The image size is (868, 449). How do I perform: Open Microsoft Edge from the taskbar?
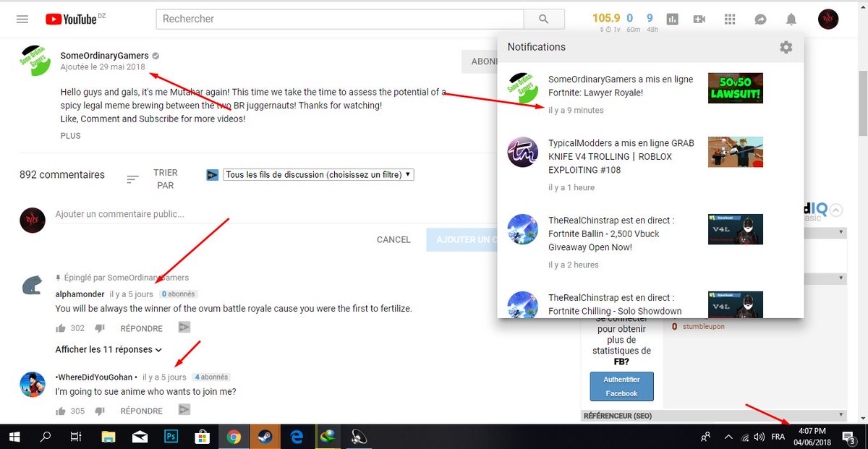296,437
